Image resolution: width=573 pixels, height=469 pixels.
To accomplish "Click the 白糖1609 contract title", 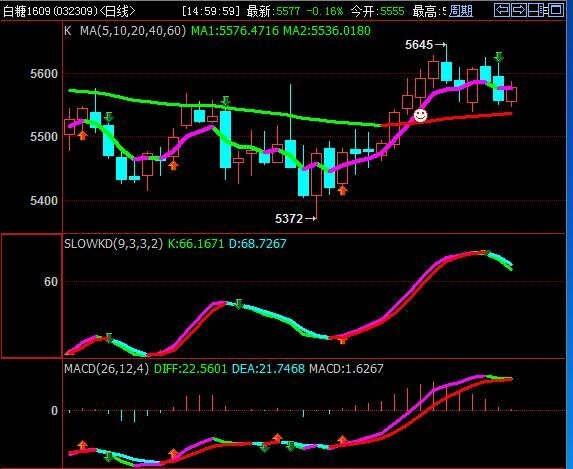I will point(27,11).
